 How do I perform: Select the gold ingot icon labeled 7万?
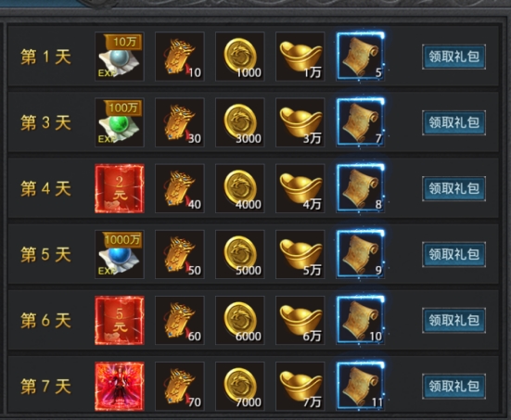300,386
